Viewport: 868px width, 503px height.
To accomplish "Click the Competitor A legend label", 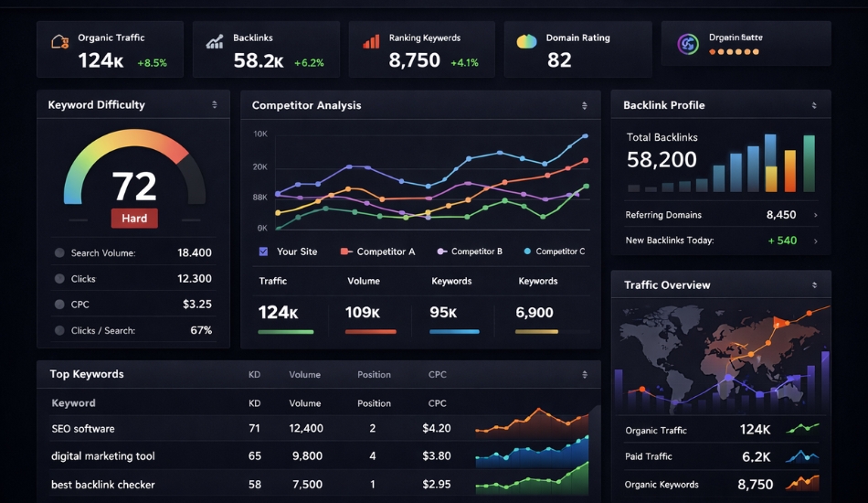I will click(x=386, y=251).
